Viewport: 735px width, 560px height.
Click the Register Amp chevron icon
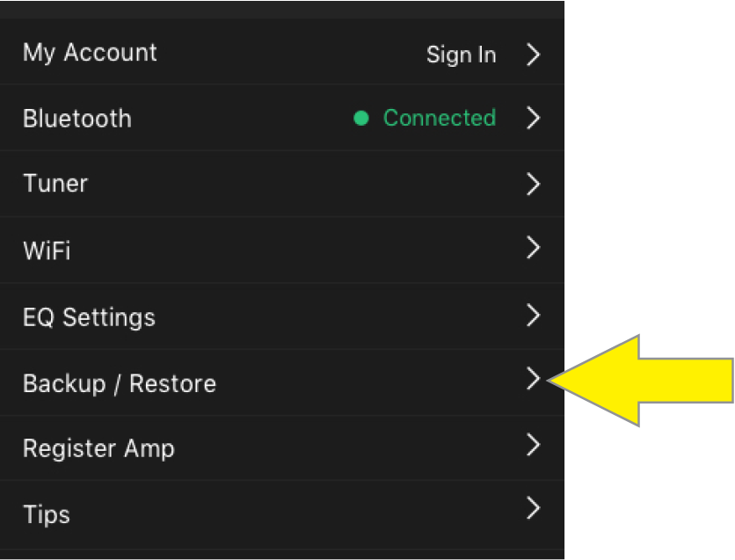point(533,445)
